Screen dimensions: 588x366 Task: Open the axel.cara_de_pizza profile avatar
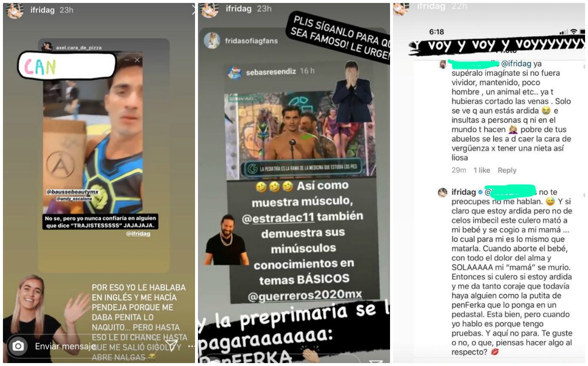click(47, 47)
